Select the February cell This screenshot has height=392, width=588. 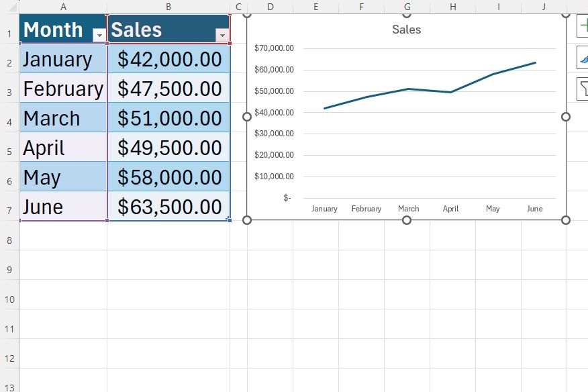63,88
